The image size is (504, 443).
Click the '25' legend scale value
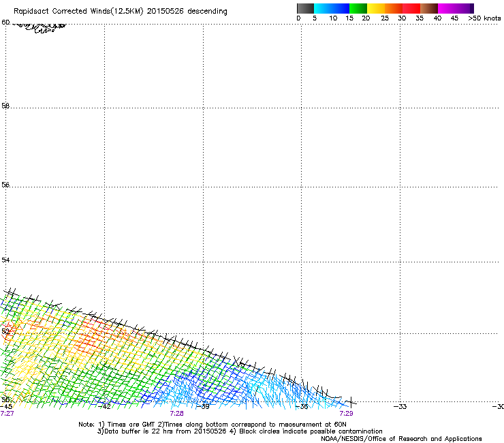pyautogui.click(x=385, y=18)
